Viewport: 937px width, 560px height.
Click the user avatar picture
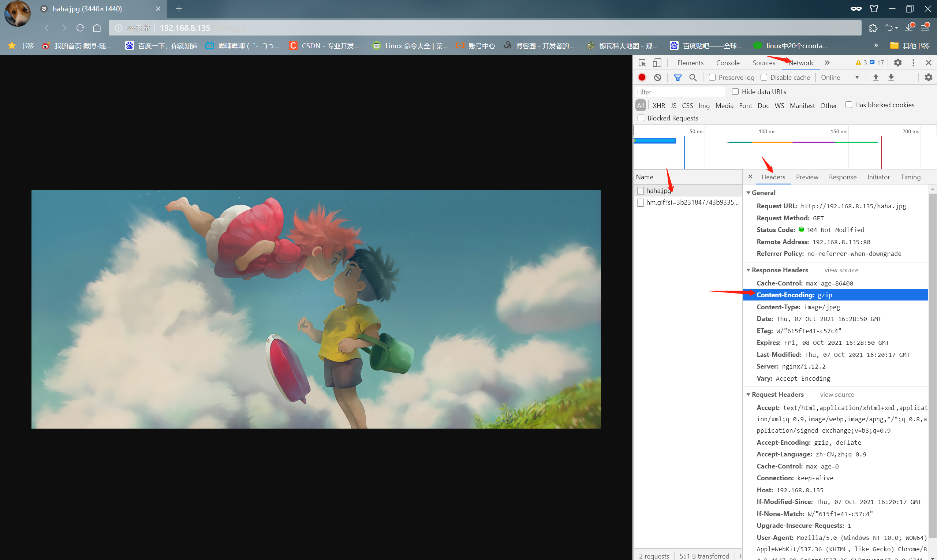(x=17, y=14)
